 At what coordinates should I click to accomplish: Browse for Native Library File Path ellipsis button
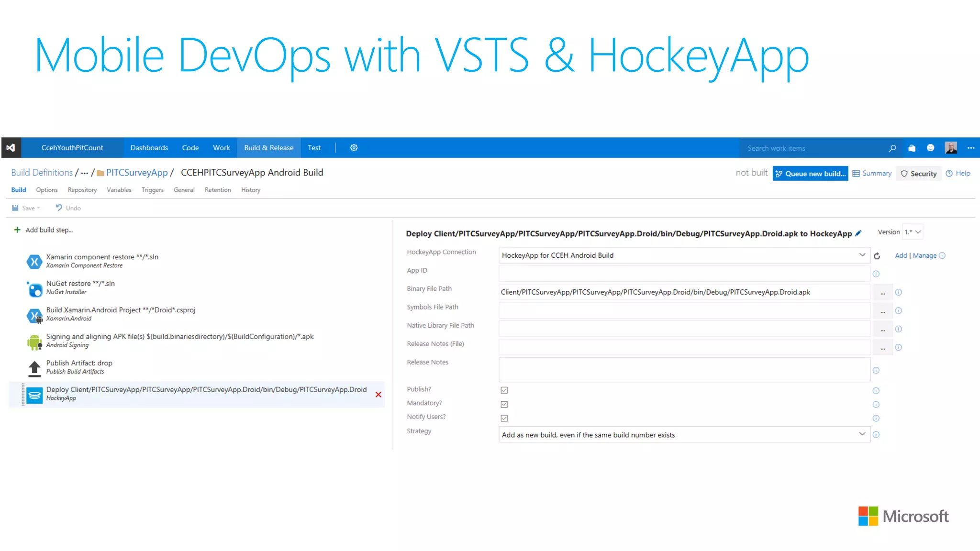883,329
